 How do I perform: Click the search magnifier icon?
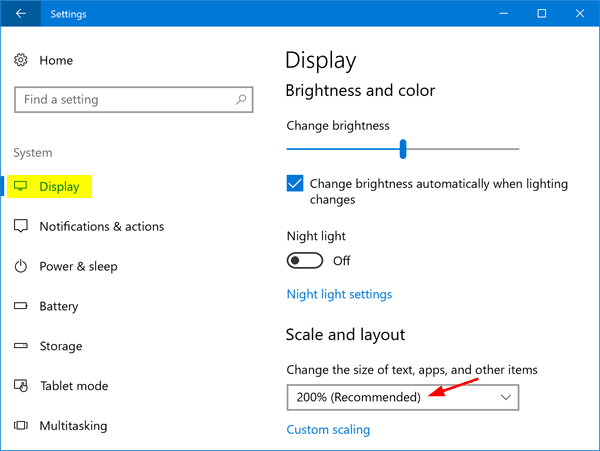pyautogui.click(x=241, y=100)
